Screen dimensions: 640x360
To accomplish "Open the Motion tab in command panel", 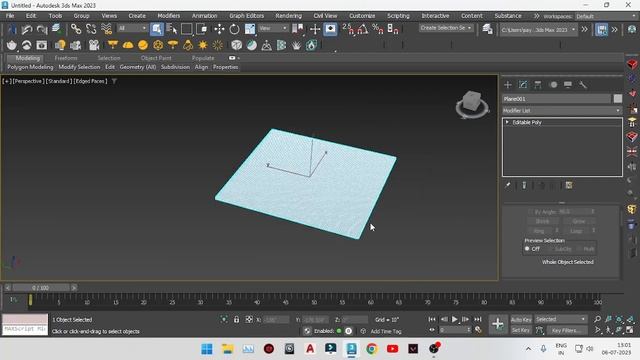I will 553,84.
